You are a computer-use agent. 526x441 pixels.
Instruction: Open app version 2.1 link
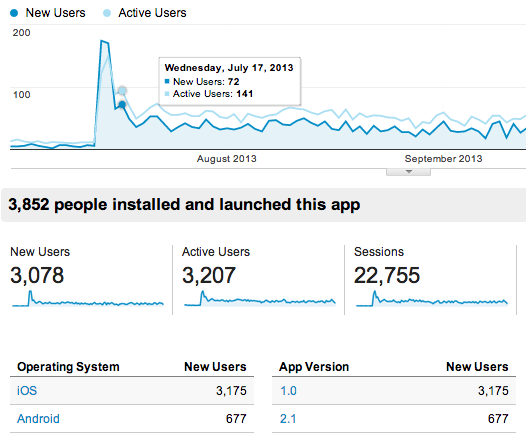tap(288, 419)
